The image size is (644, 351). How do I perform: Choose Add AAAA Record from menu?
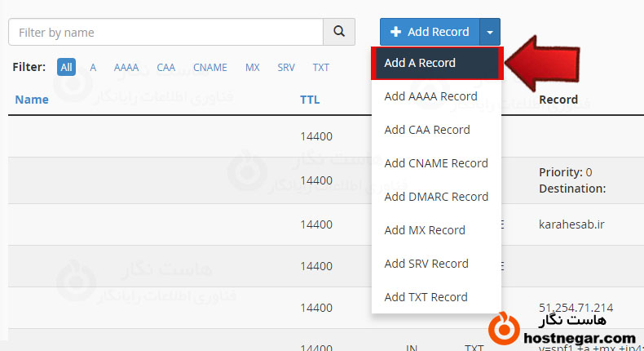(430, 96)
